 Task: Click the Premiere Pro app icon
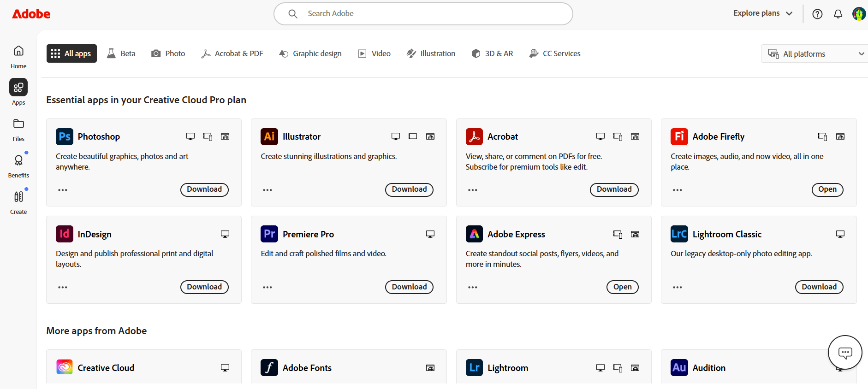point(269,234)
